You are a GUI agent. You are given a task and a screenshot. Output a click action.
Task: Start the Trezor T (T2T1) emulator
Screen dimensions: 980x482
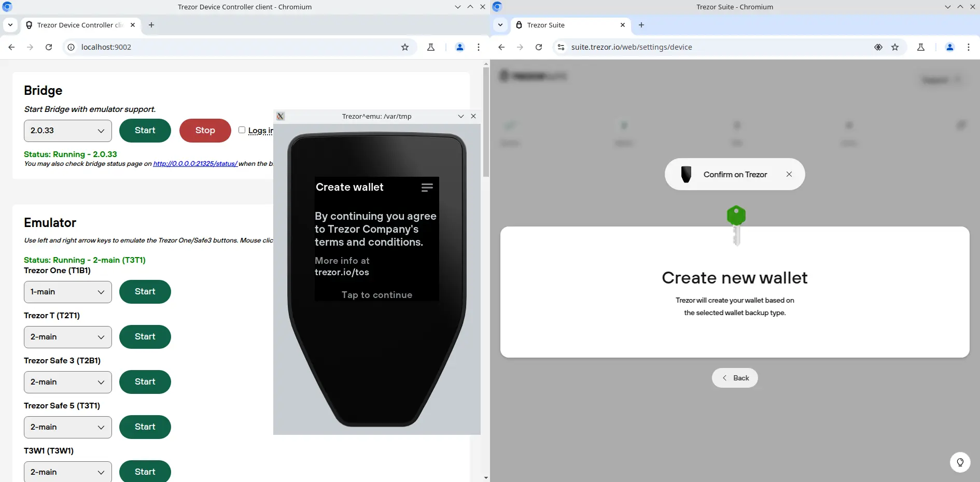click(x=145, y=337)
